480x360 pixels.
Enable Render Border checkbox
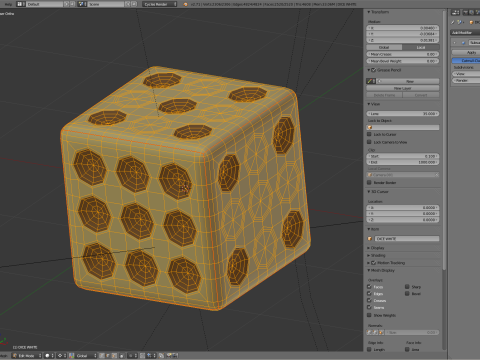tap(369, 182)
